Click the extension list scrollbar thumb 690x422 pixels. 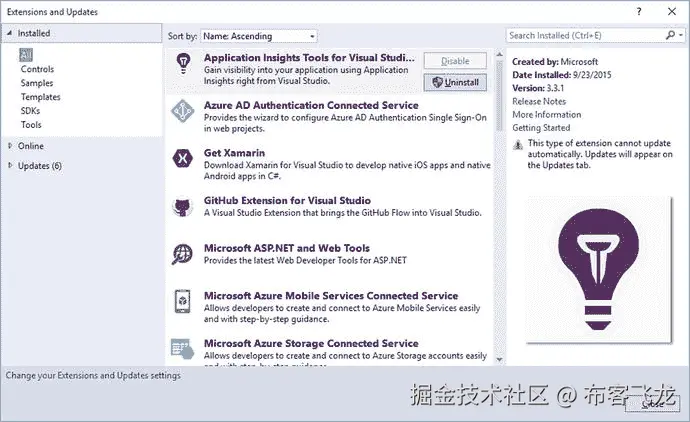click(499, 96)
